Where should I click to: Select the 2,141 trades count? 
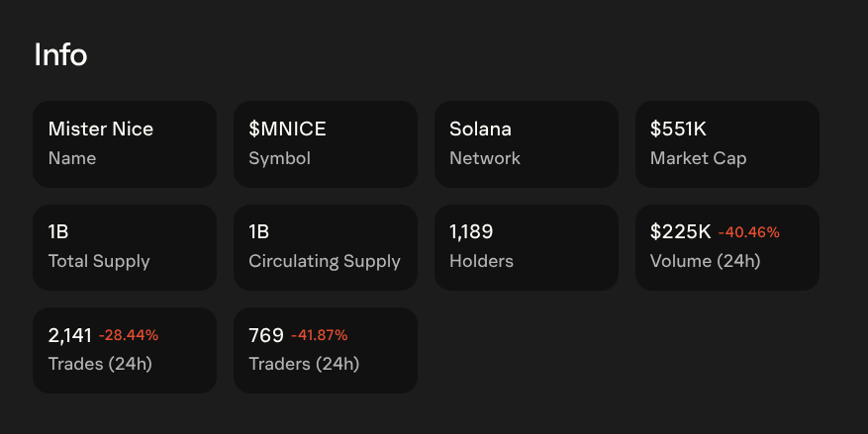(x=69, y=334)
